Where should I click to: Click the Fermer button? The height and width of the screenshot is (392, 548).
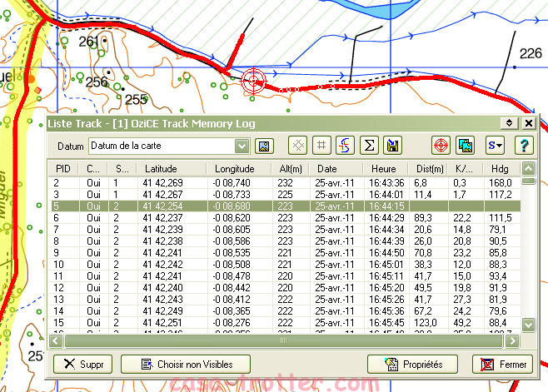[x=502, y=365]
